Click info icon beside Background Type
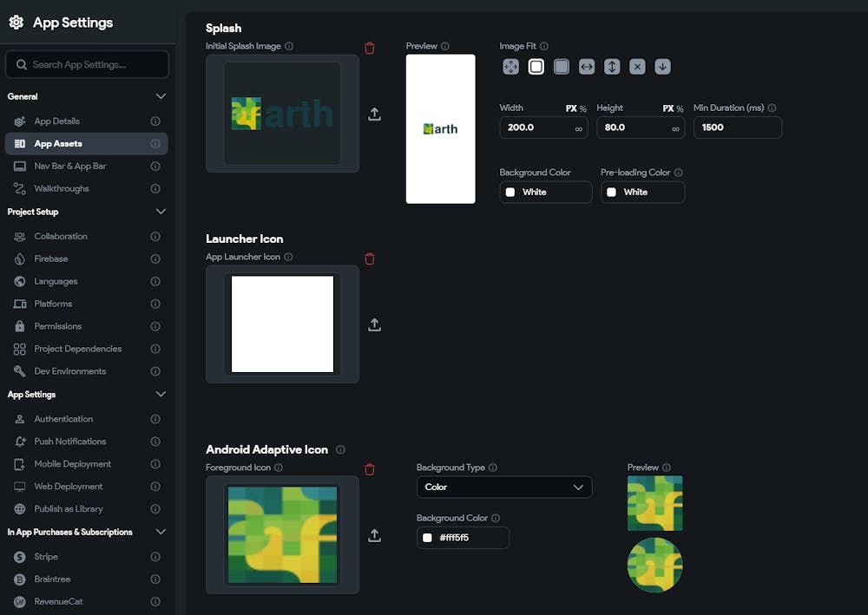The image size is (868, 615). click(x=493, y=468)
